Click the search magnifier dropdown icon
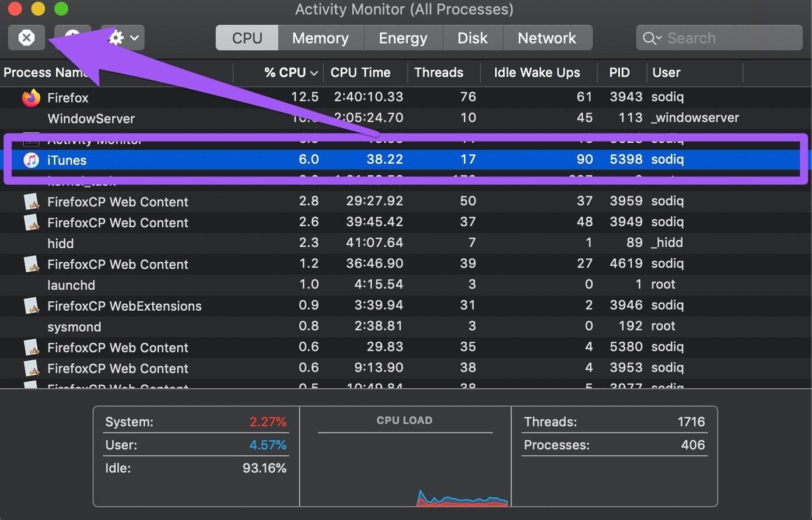This screenshot has height=520, width=812. click(x=652, y=38)
